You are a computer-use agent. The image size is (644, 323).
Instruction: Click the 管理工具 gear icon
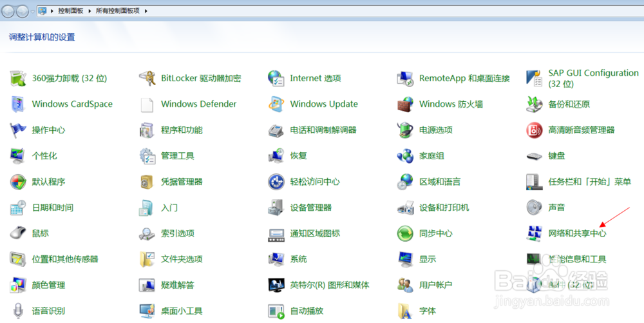147,156
